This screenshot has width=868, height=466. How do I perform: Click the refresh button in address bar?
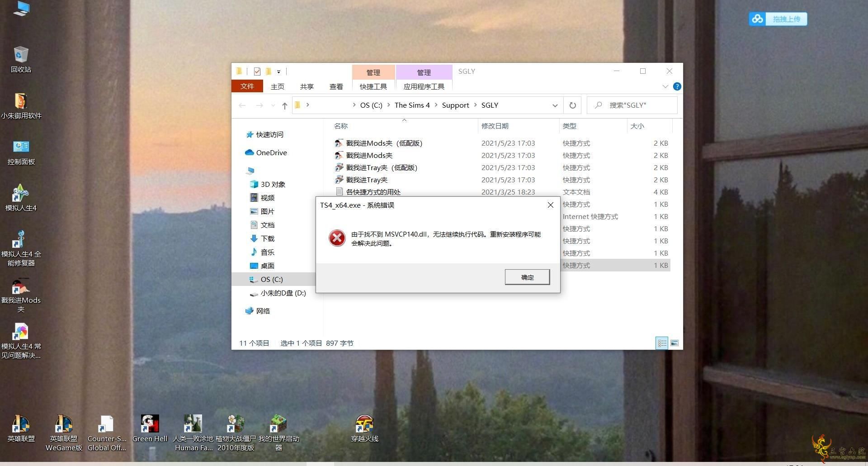tap(572, 105)
